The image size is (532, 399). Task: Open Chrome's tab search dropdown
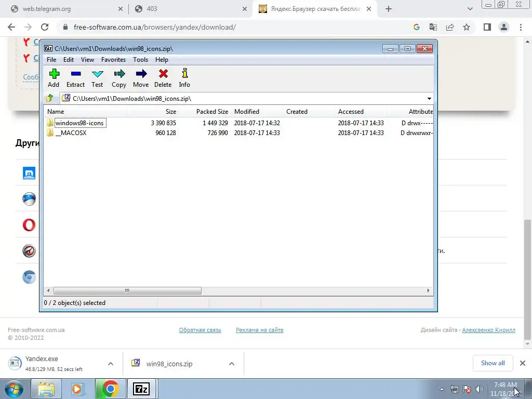pyautogui.click(x=470, y=9)
